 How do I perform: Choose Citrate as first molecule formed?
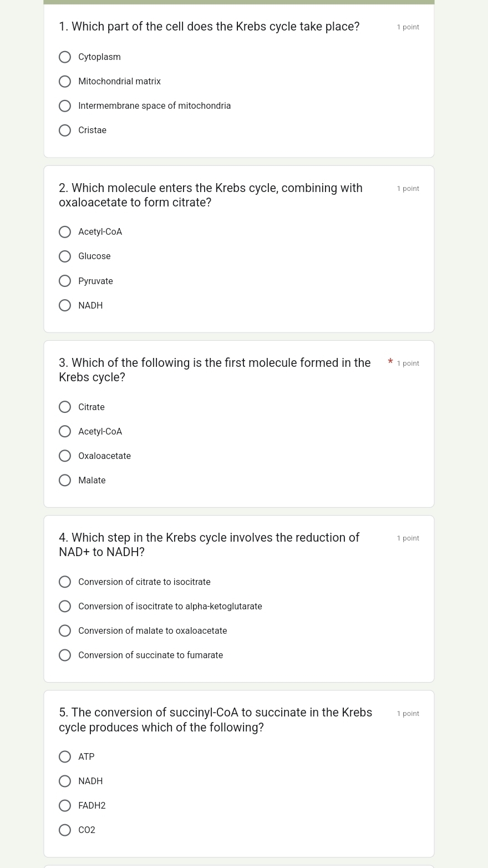click(x=65, y=407)
